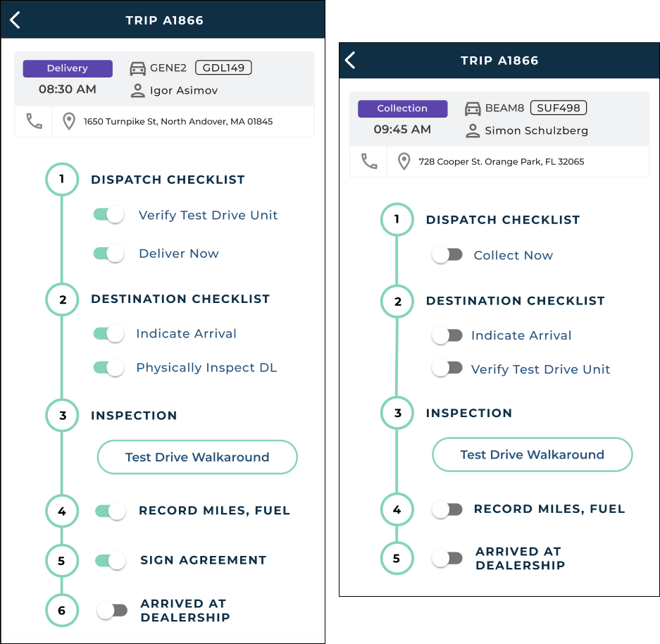Tap car icon next to GENE2
The width and height of the screenshot is (660, 644).
pyautogui.click(x=138, y=68)
